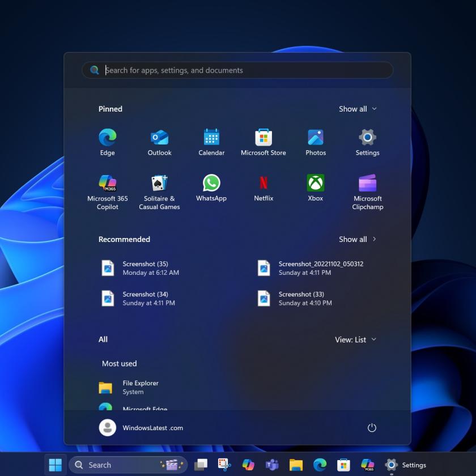Click the Windows Start button on taskbar
This screenshot has width=476, height=476.
pyautogui.click(x=56, y=465)
